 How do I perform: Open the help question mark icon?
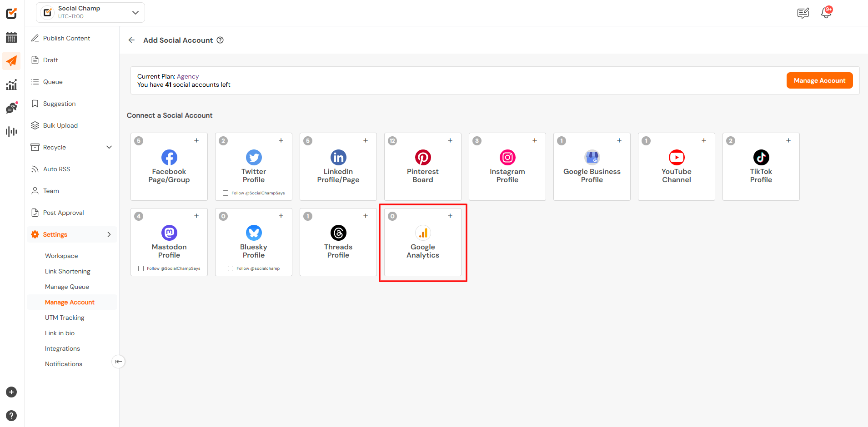coord(11,416)
